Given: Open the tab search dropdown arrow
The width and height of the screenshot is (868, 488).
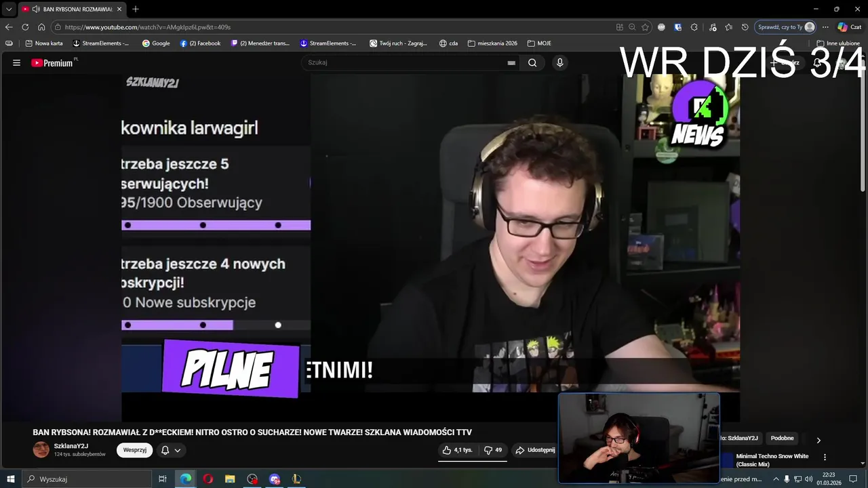Looking at the screenshot, I should tap(9, 9).
